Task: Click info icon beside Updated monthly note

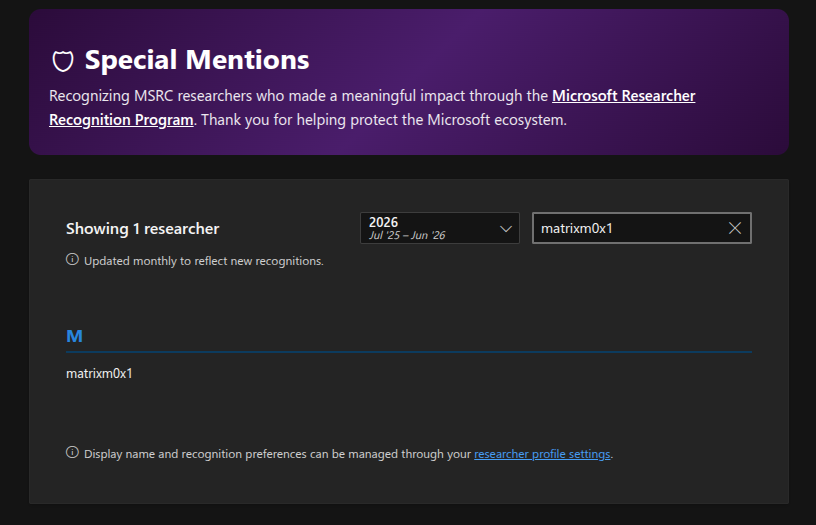Action: [x=72, y=260]
